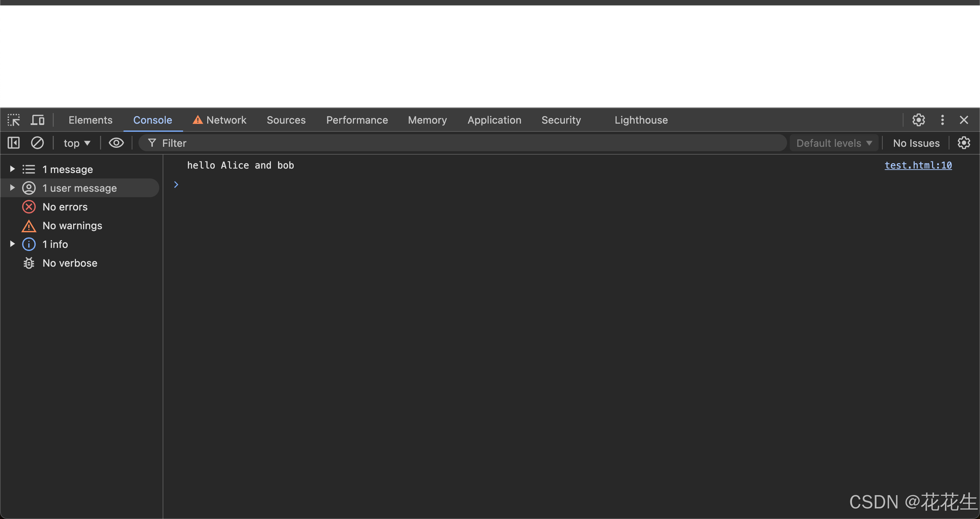Switch to the Network tab
The width and height of the screenshot is (980, 519).
pos(219,120)
